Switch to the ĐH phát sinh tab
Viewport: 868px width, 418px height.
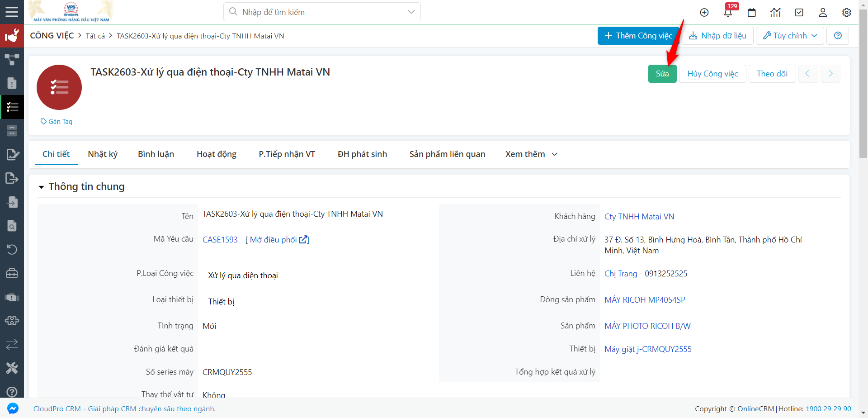pos(362,154)
